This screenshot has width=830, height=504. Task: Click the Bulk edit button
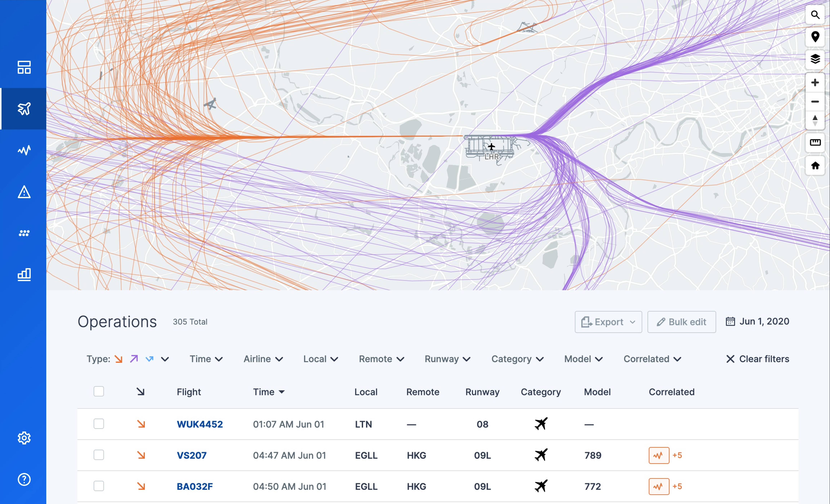(x=681, y=322)
